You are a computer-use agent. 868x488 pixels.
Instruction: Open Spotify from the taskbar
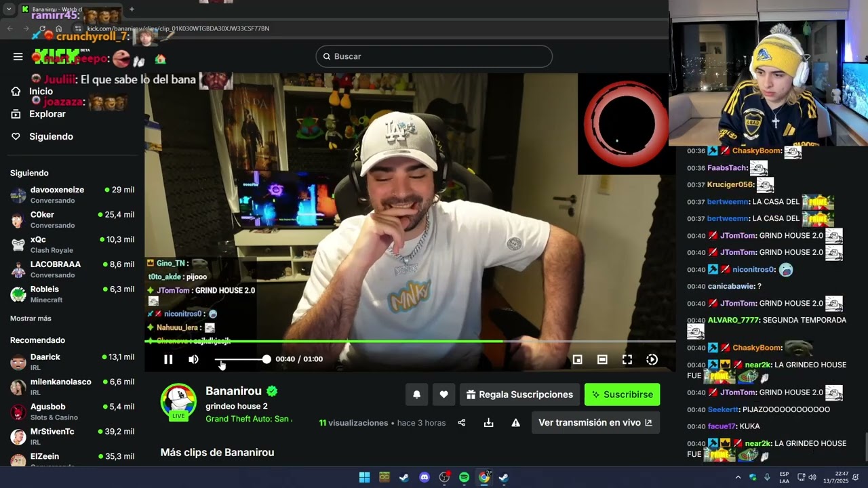point(464,477)
